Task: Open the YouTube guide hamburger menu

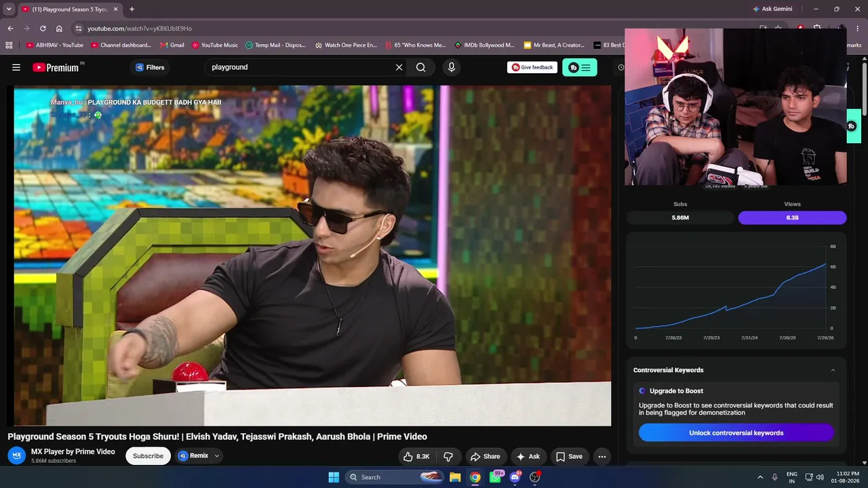Action: 16,67
